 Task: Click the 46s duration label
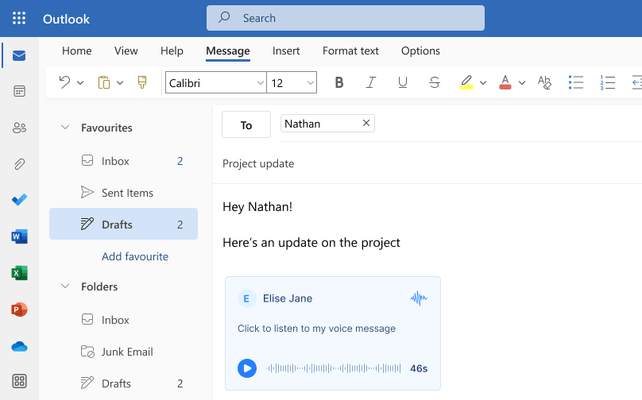[418, 368]
